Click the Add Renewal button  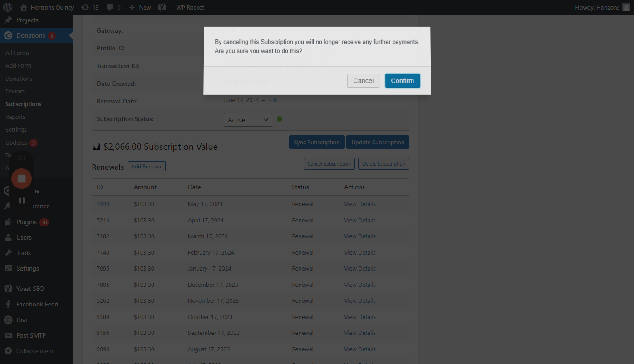pos(147,167)
